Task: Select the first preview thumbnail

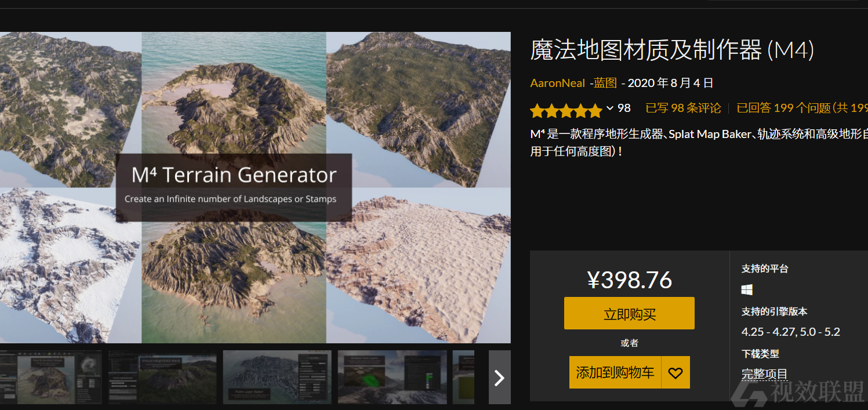Action: [x=51, y=377]
